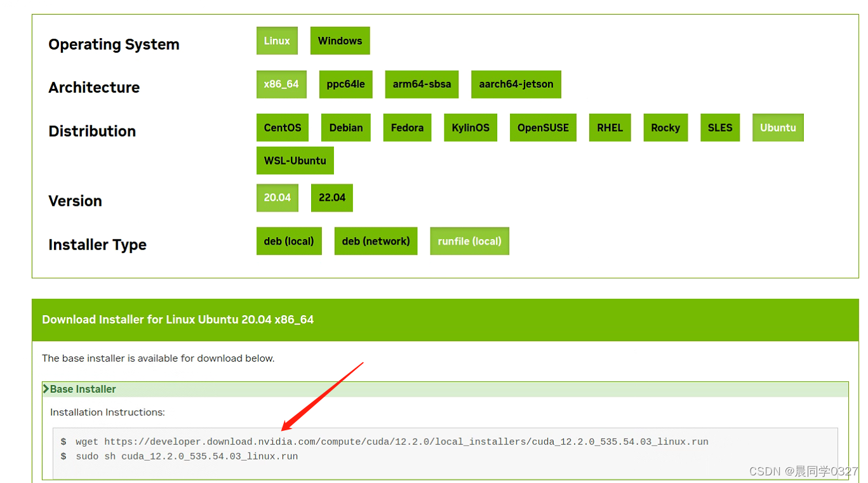Pick RHEL distribution
This screenshot has height=483, width=868.
click(610, 128)
